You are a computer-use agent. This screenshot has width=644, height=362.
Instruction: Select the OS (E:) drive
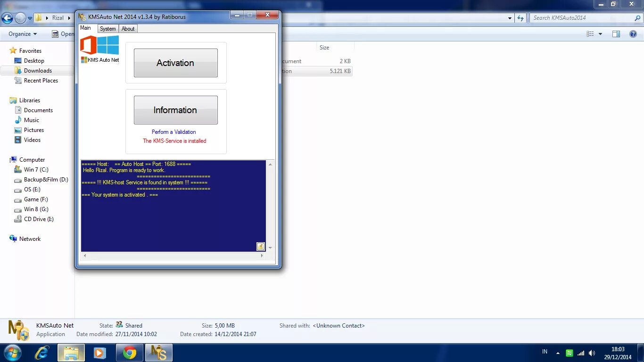pos(32,189)
